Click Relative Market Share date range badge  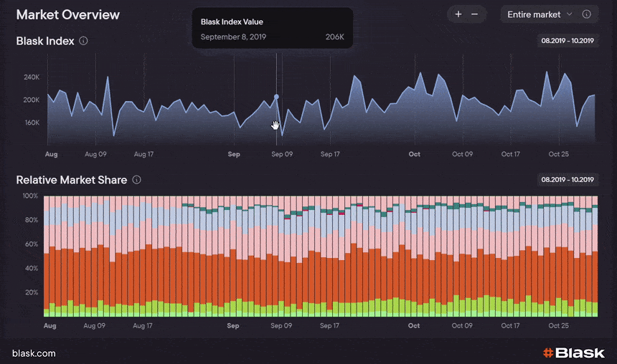567,180
